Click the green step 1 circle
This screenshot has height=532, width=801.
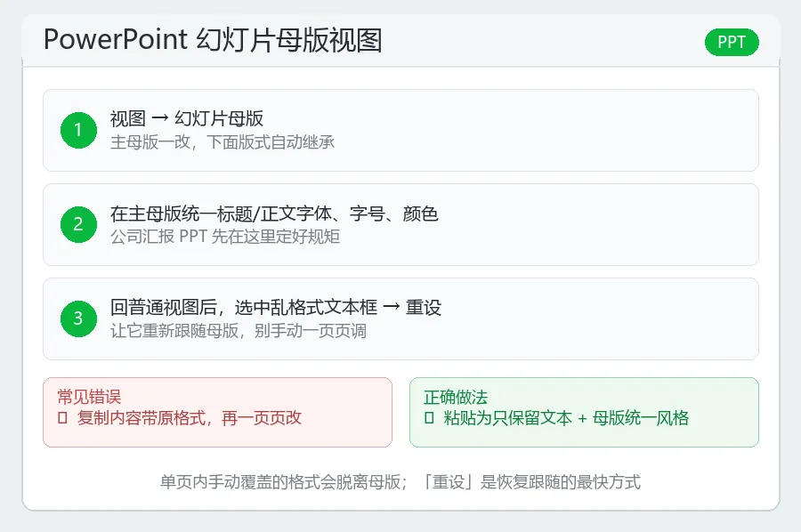click(x=78, y=130)
